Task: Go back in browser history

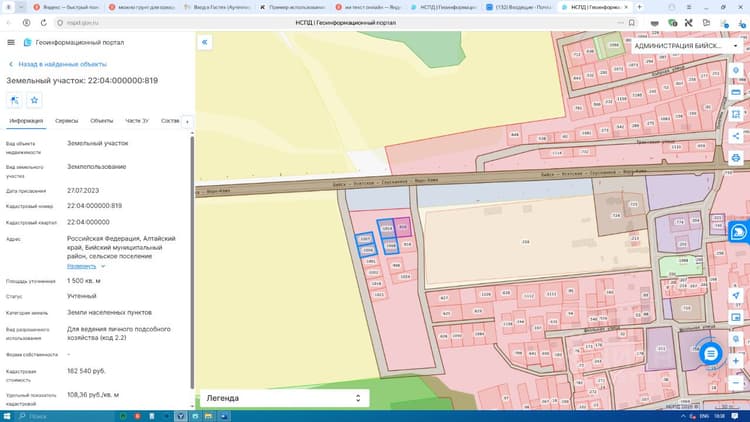Action: [x=9, y=22]
